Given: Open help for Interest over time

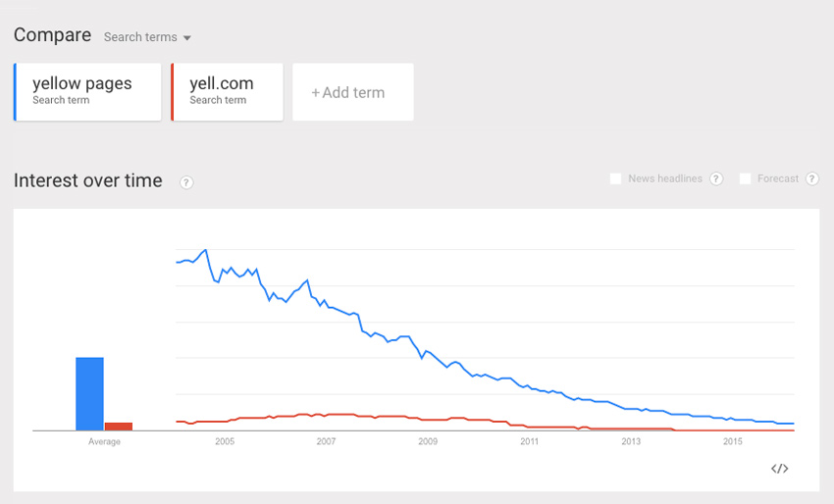Looking at the screenshot, I should pyautogui.click(x=186, y=182).
